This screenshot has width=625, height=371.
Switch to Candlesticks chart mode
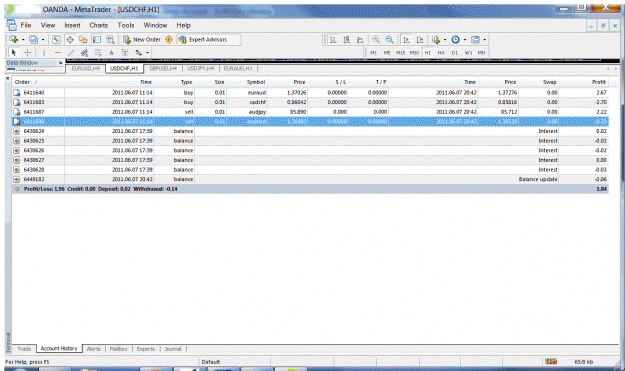pyautogui.click(x=347, y=39)
